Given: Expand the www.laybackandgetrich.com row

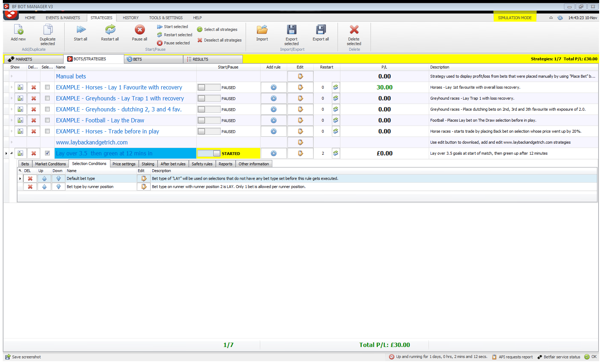Looking at the screenshot, I should 11,142.
